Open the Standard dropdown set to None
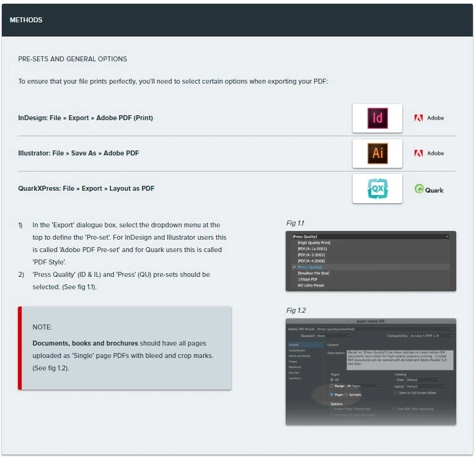This screenshot has height=462, width=476. (x=334, y=336)
